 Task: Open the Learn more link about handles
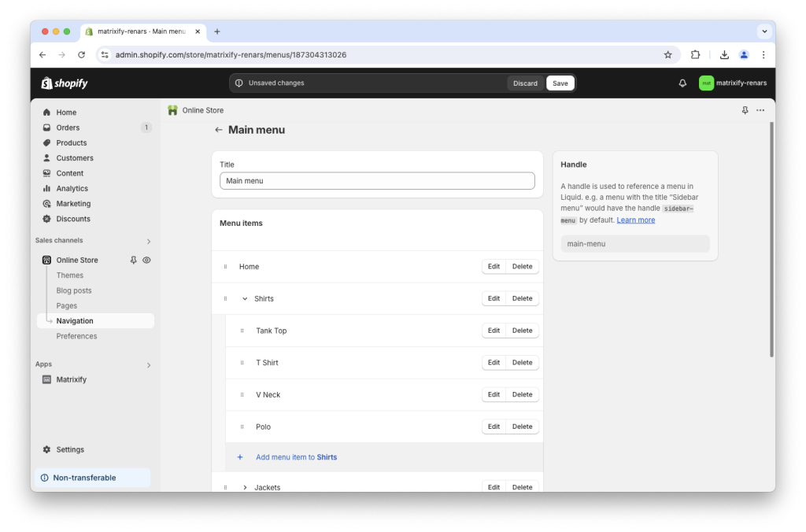(634, 220)
